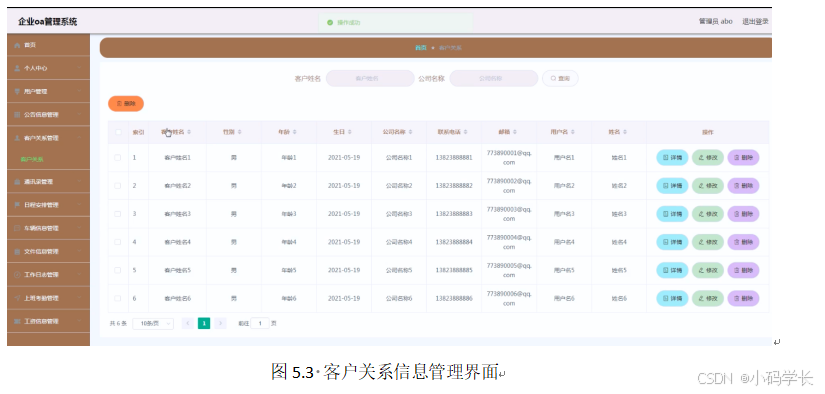
Task: Check the checkbox for row 1 客户姓名1
Action: 118,157
